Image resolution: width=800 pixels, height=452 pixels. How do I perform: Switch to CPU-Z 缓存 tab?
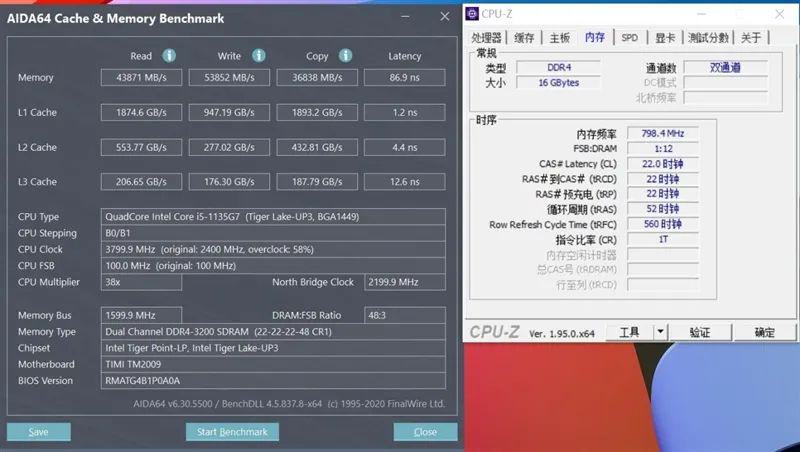(x=524, y=37)
